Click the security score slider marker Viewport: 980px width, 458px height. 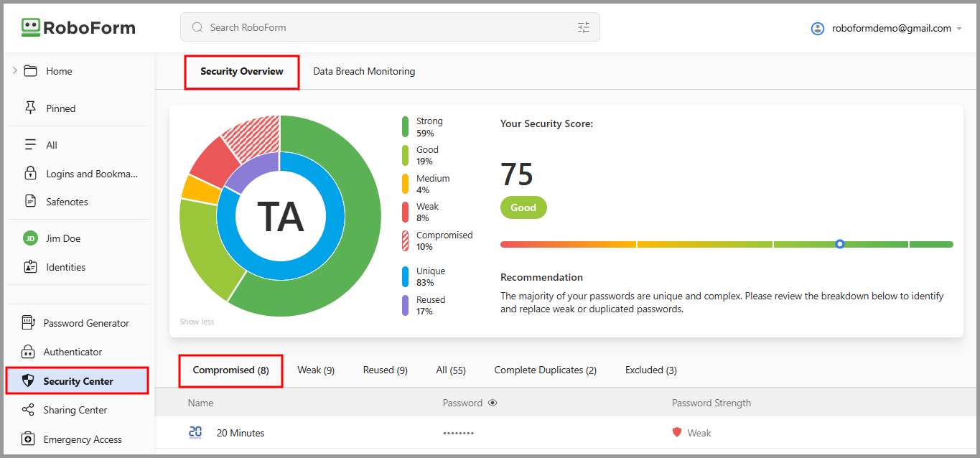[839, 244]
